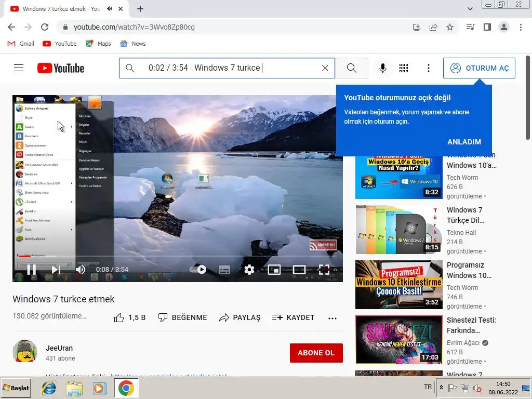532x399 pixels.
Task: Open Programsız Windows 10 Etkinleştirme thumbnail
Action: click(399, 285)
